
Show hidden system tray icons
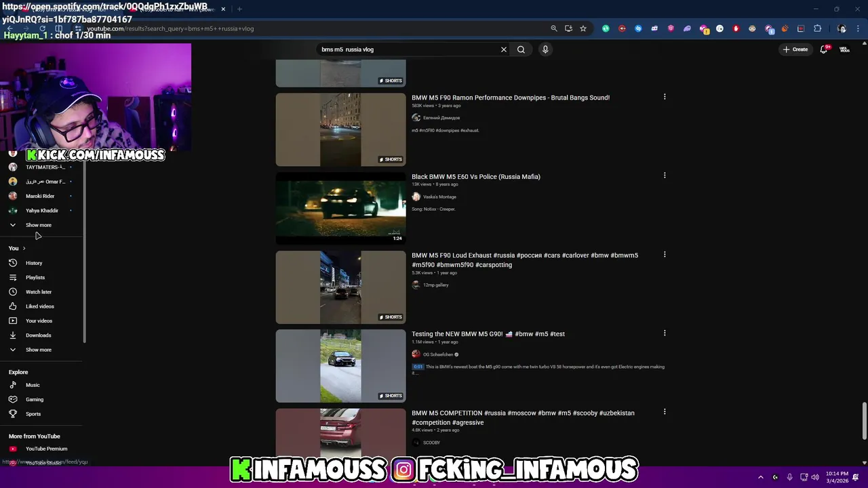click(760, 477)
